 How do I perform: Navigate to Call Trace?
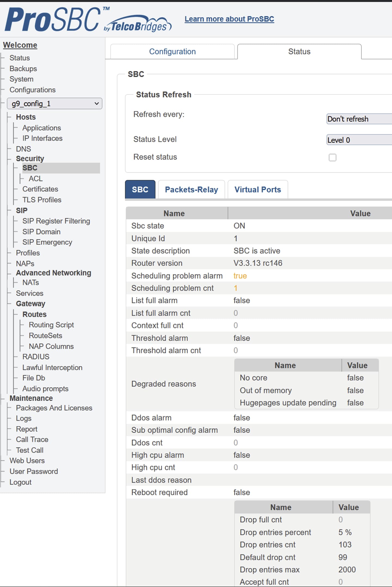click(x=32, y=440)
